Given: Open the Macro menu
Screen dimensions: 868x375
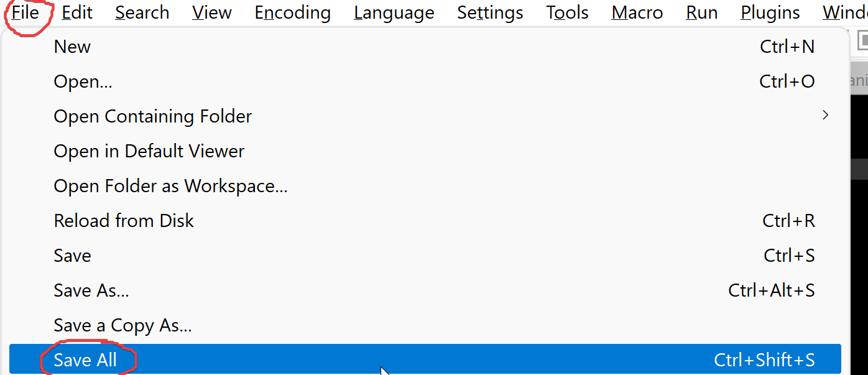Looking at the screenshot, I should (637, 12).
